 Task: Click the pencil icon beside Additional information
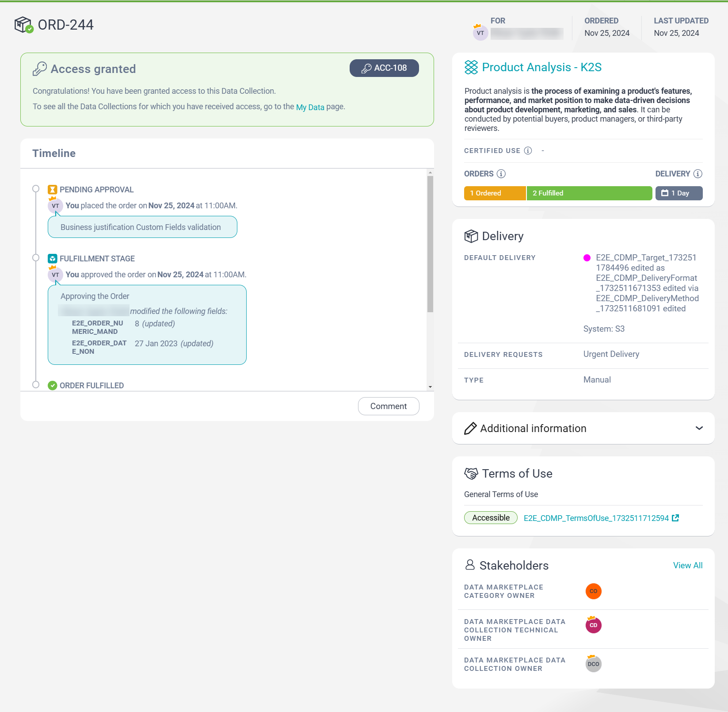pos(471,429)
